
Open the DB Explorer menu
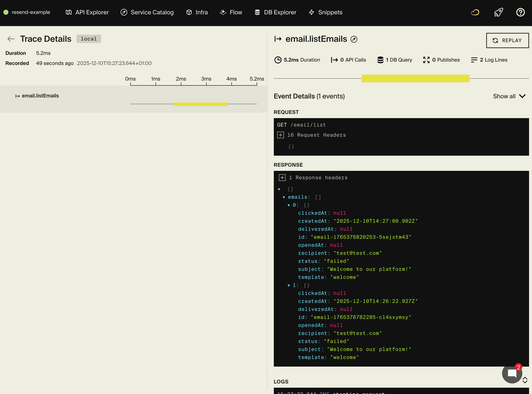[x=275, y=12]
